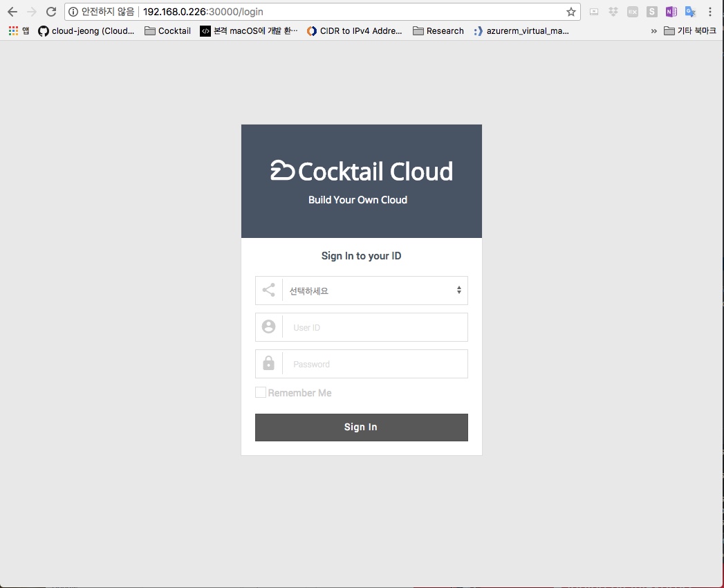Open the cloud-jeong GitHub bookmark
Viewport: 724px width, 588px height.
coord(86,31)
